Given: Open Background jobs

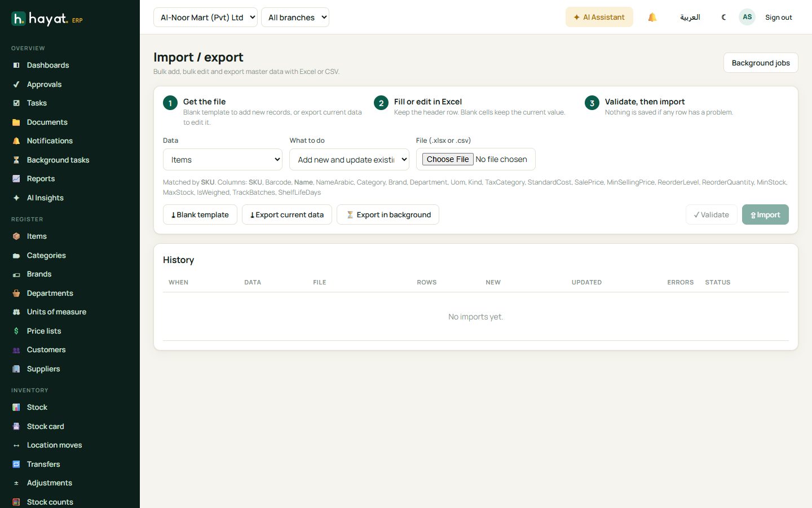Looking at the screenshot, I should tap(761, 63).
